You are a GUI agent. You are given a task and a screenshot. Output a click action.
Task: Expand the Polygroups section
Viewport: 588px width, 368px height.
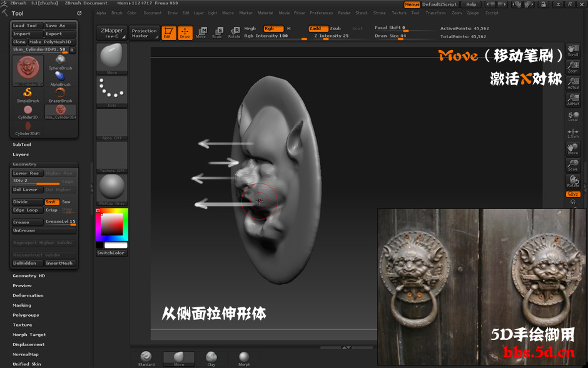coord(26,315)
